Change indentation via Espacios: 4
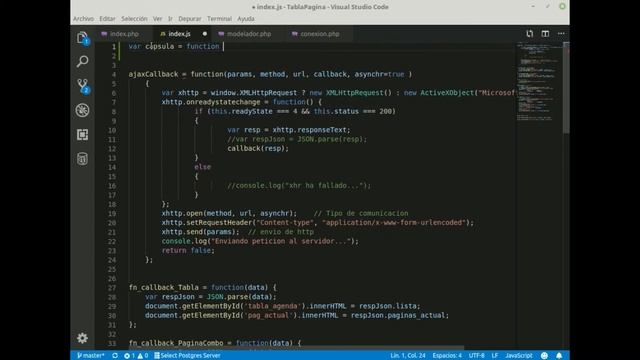The width and height of the screenshot is (640, 360). [x=447, y=356]
